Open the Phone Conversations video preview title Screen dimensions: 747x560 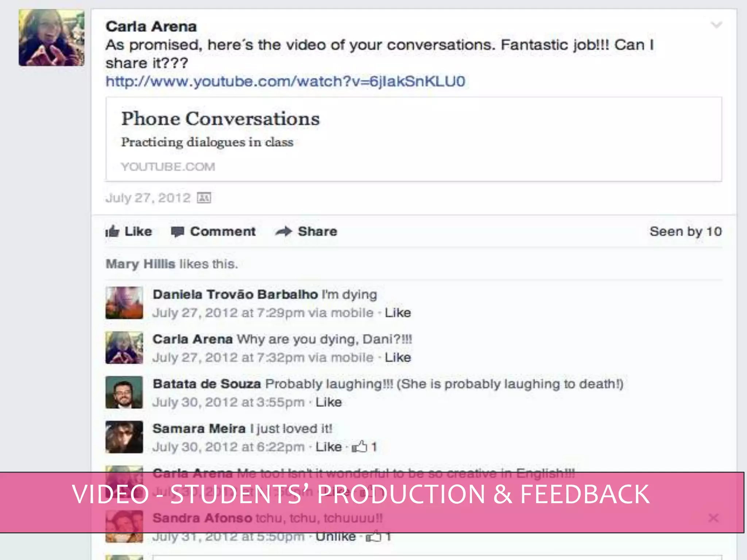220,119
